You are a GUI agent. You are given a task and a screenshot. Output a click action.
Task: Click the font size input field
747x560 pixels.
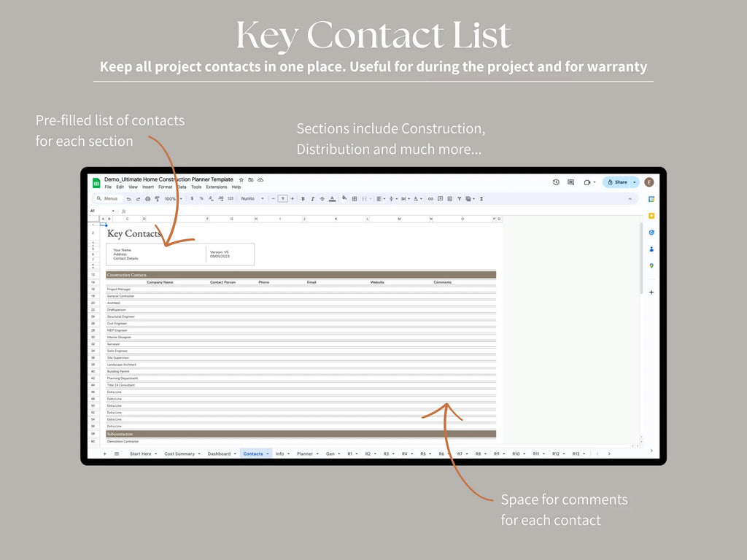[x=282, y=198]
